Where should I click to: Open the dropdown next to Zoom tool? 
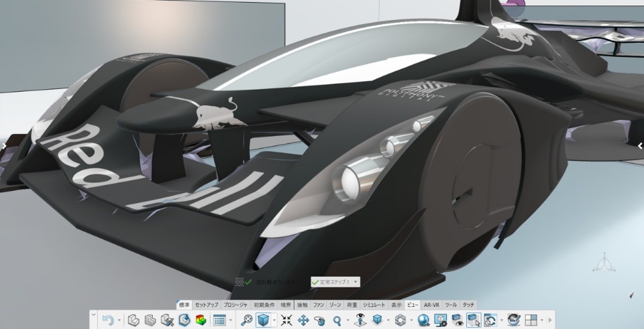(x=347, y=320)
